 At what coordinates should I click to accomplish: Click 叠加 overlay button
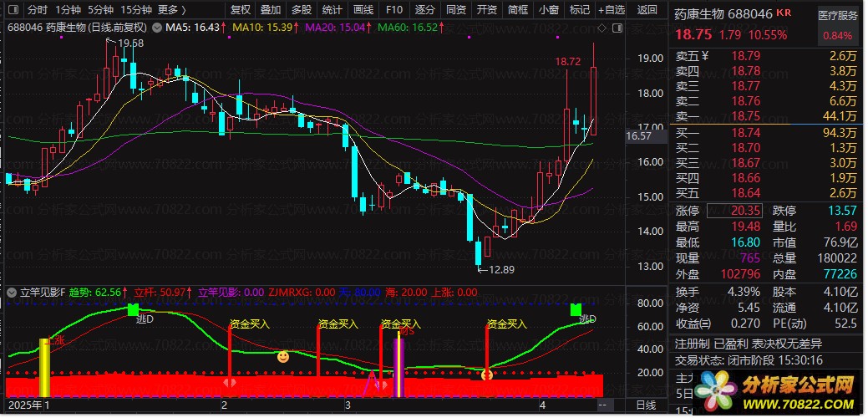(271, 10)
